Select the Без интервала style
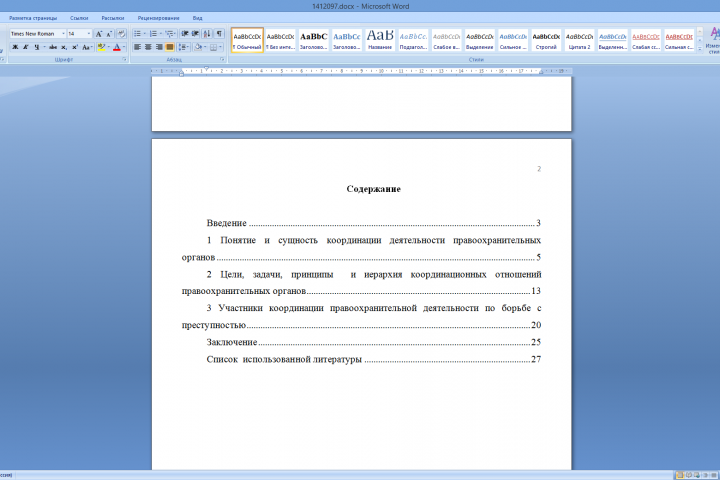The height and width of the screenshot is (480, 720). pyautogui.click(x=280, y=40)
